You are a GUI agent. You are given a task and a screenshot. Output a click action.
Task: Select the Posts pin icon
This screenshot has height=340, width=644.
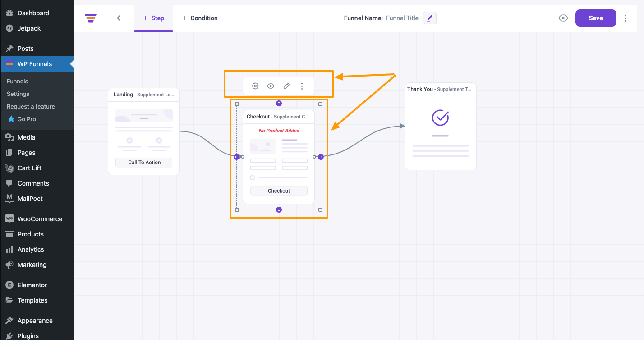click(x=9, y=49)
